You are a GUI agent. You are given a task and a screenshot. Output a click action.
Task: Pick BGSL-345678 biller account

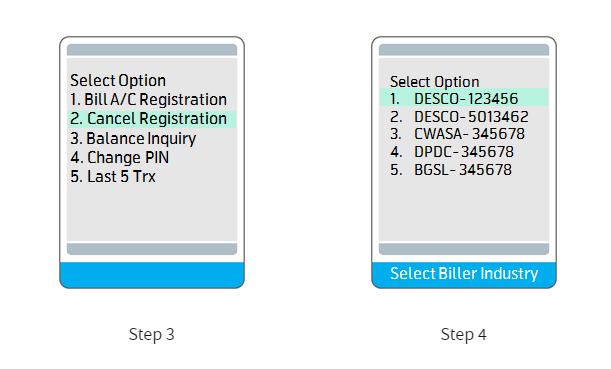[x=451, y=170]
